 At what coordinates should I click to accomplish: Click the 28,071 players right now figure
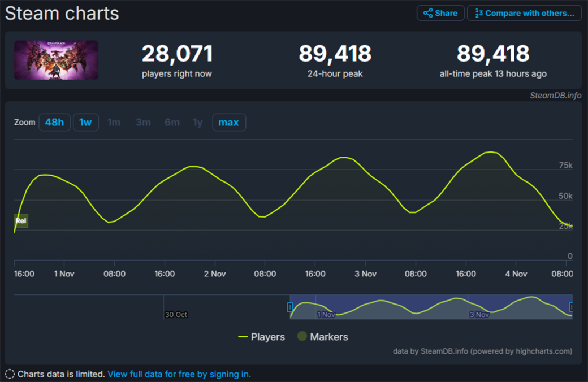tap(177, 54)
